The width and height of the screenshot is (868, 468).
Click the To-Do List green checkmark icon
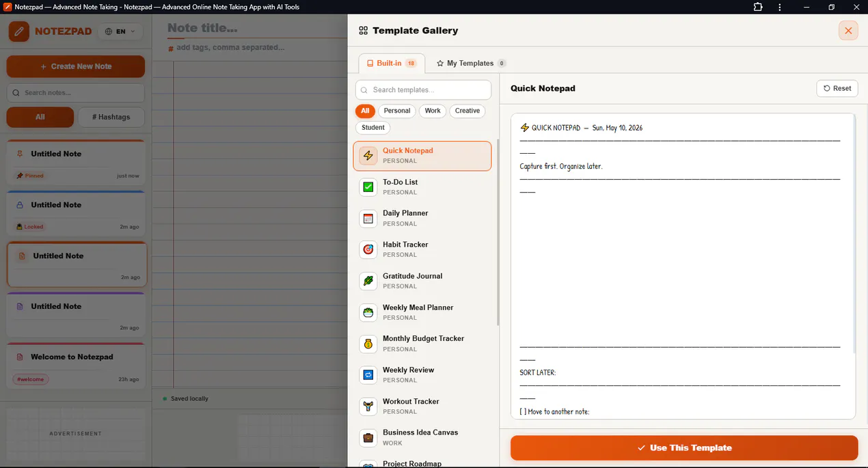tap(368, 187)
